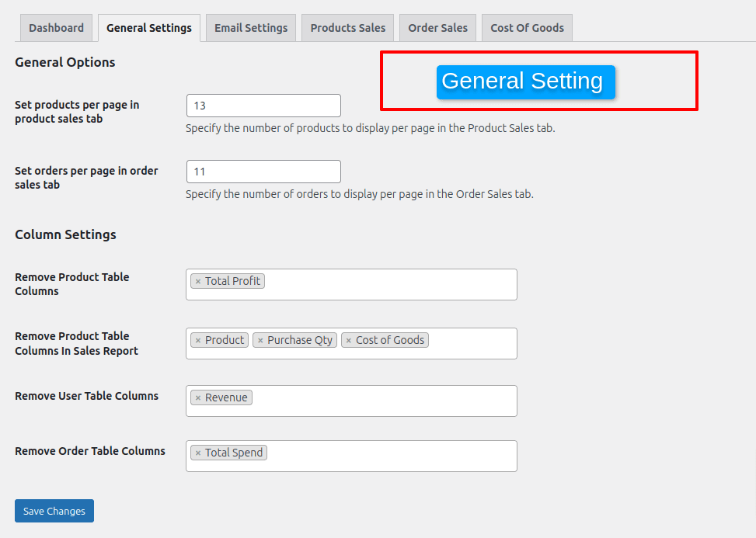
Task: Open the Order Sales tab
Action: pyautogui.click(x=437, y=28)
